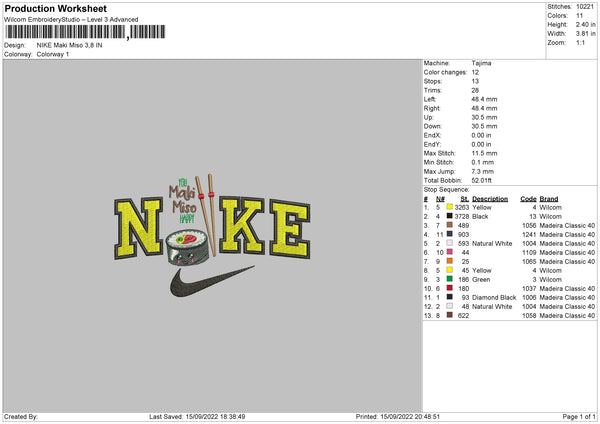The width and height of the screenshot is (600, 424).
Task: Click the Printed timestamp 15/09/2022 20:48:51
Action: coord(410,417)
